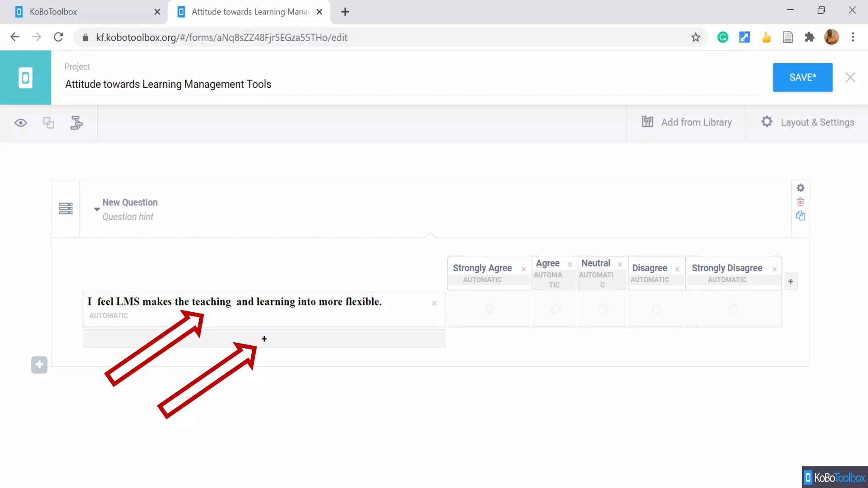868x488 pixels.
Task: Select the Neutral radio button
Action: [x=602, y=309]
